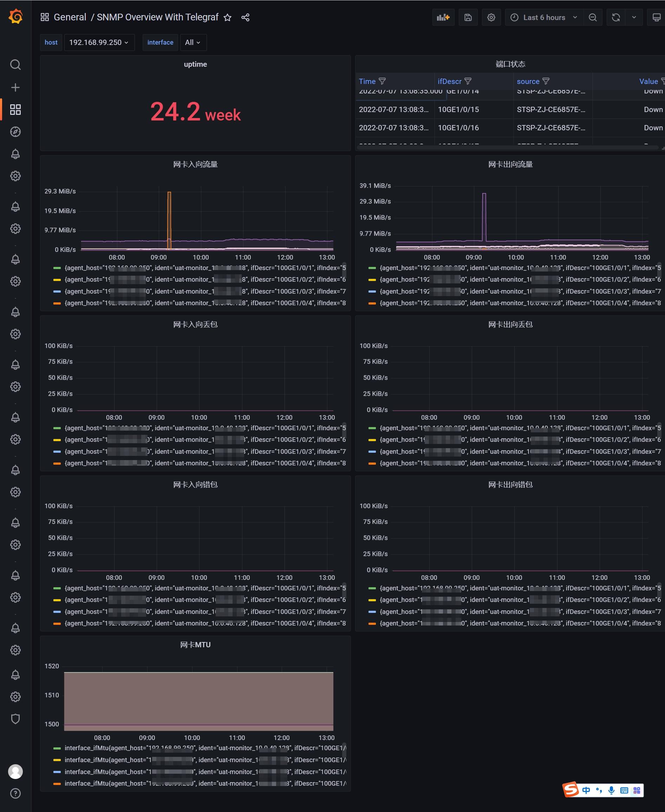The image size is (665, 812).
Task: Sort the table by the Value header
Action: coord(648,81)
